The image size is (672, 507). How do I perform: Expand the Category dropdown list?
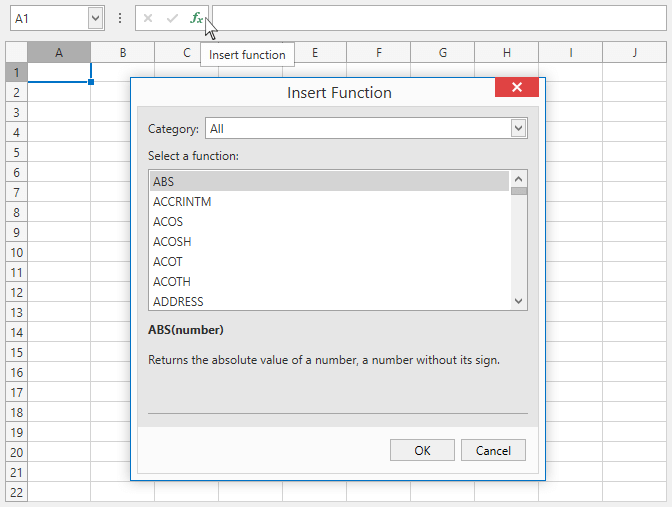(518, 128)
